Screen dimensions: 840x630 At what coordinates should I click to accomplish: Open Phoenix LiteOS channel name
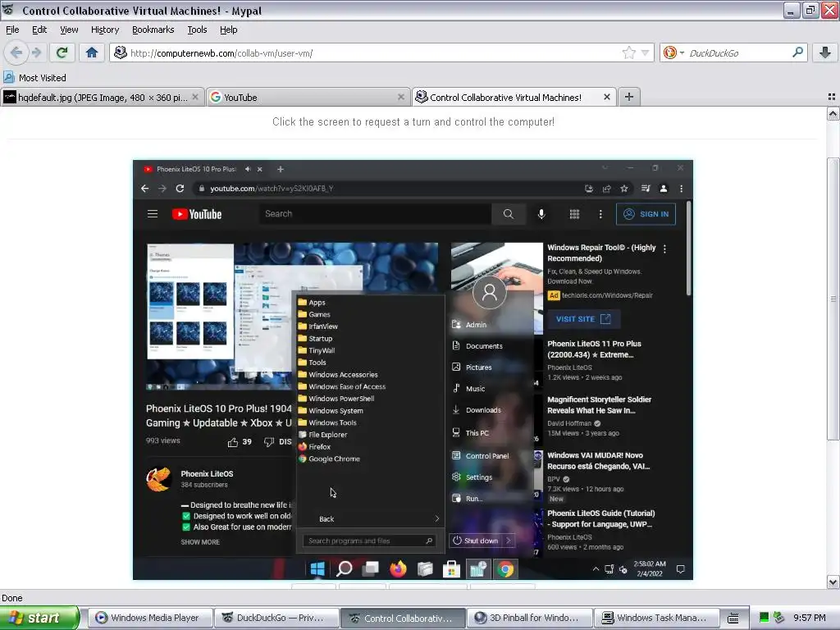(x=207, y=473)
